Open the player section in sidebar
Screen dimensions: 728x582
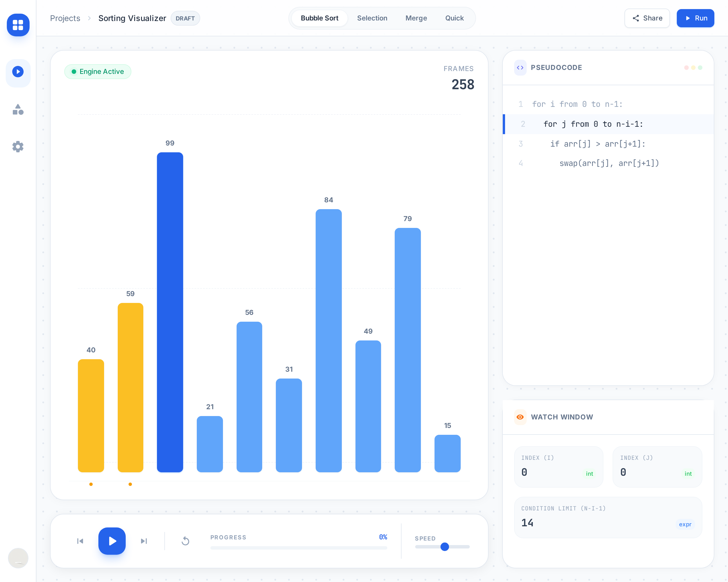[18, 72]
